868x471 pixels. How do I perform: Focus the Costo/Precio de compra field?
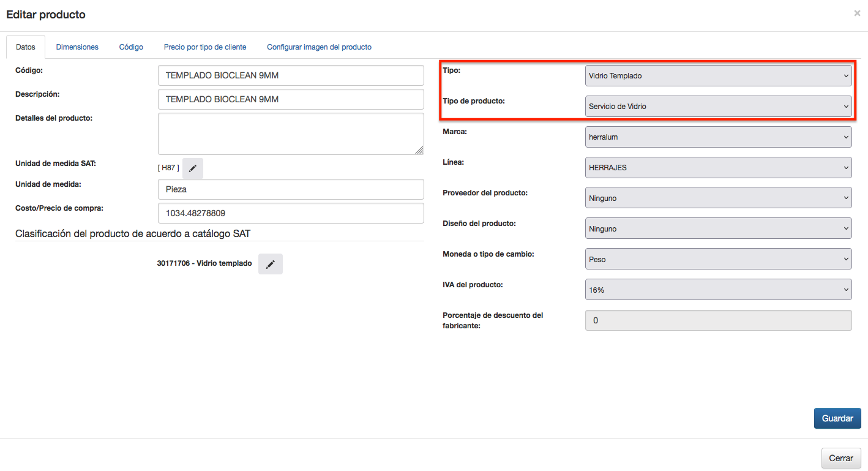coord(291,213)
